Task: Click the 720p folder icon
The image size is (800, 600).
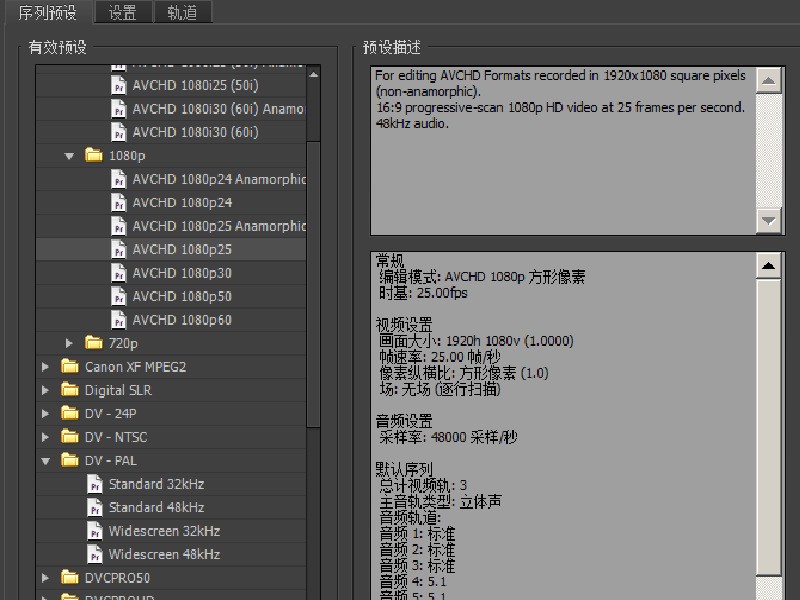Action: (92, 343)
